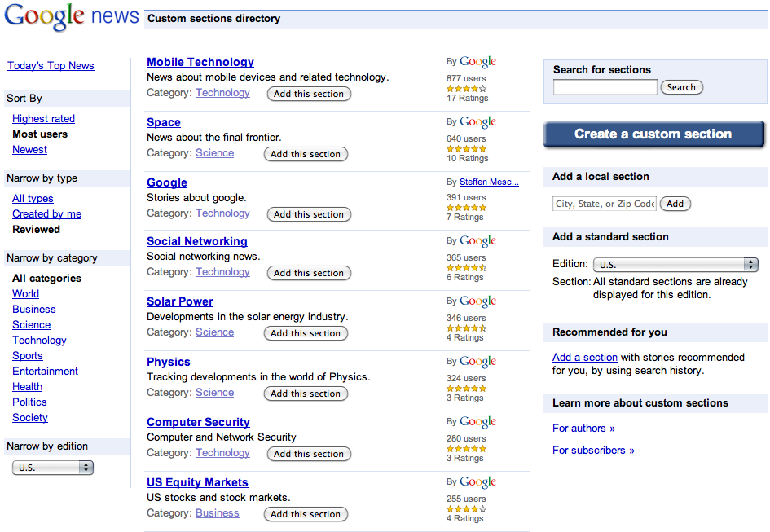Click the star rating under the Space section

465,148
